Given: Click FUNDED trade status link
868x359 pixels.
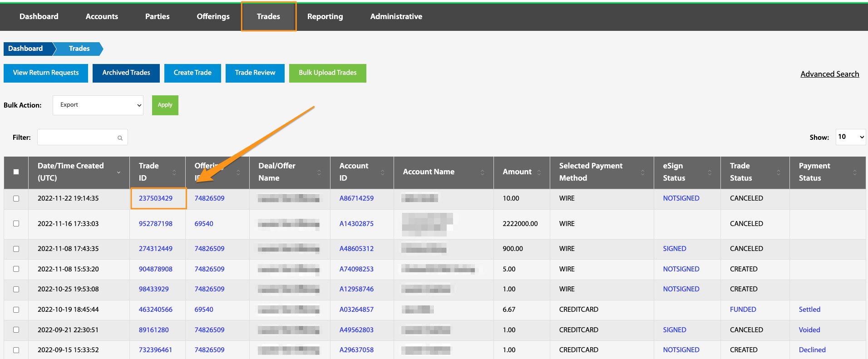Looking at the screenshot, I should (743, 310).
